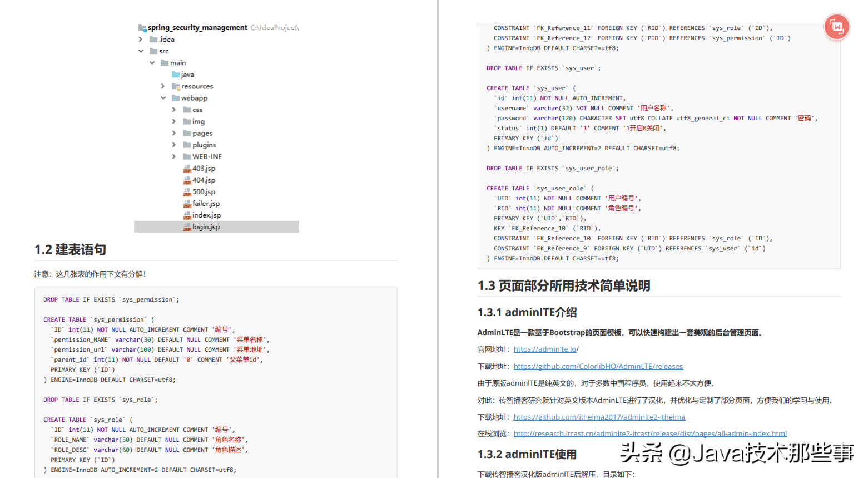The width and height of the screenshot is (868, 478).
Task: Open the ColorlibHQ AdminLTE releases link
Action: [x=598, y=367]
